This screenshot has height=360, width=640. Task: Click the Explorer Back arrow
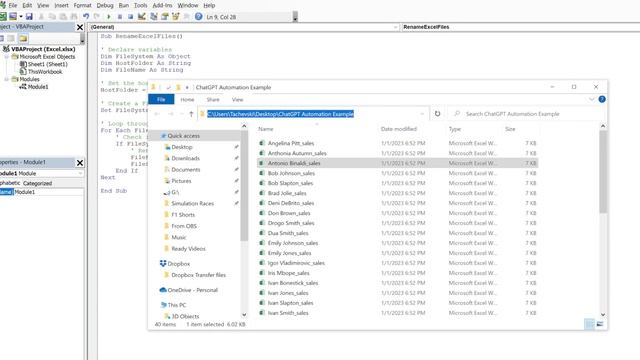tap(158, 114)
